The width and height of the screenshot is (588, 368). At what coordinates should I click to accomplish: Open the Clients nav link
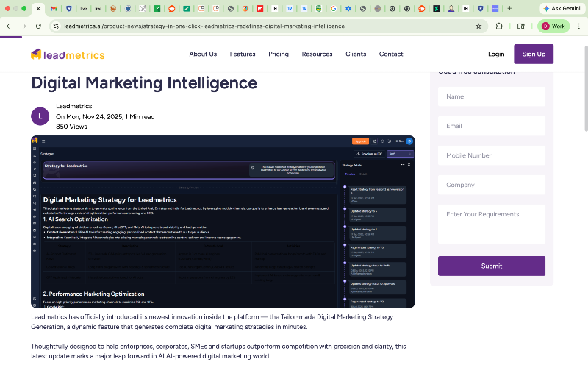click(356, 54)
